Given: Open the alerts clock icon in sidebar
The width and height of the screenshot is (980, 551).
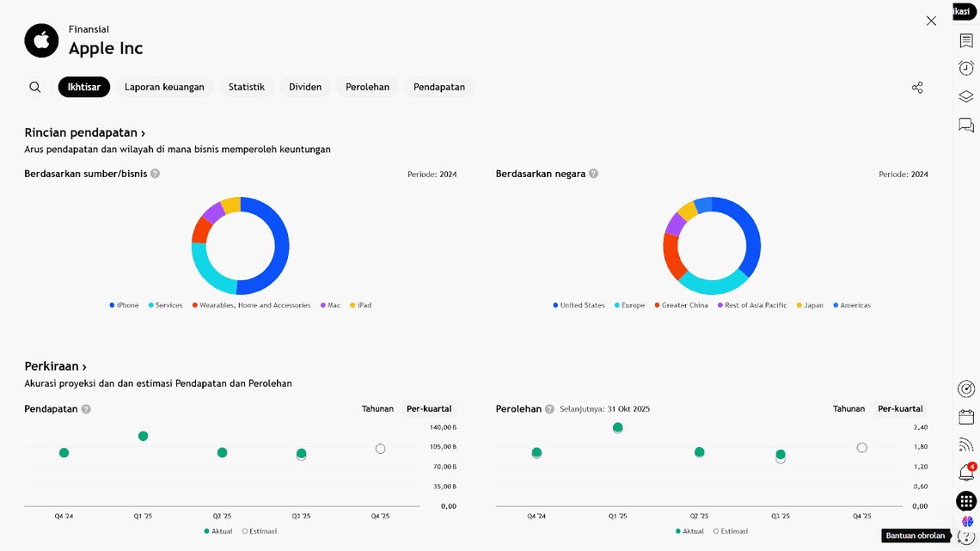Looking at the screenshot, I should tap(966, 69).
